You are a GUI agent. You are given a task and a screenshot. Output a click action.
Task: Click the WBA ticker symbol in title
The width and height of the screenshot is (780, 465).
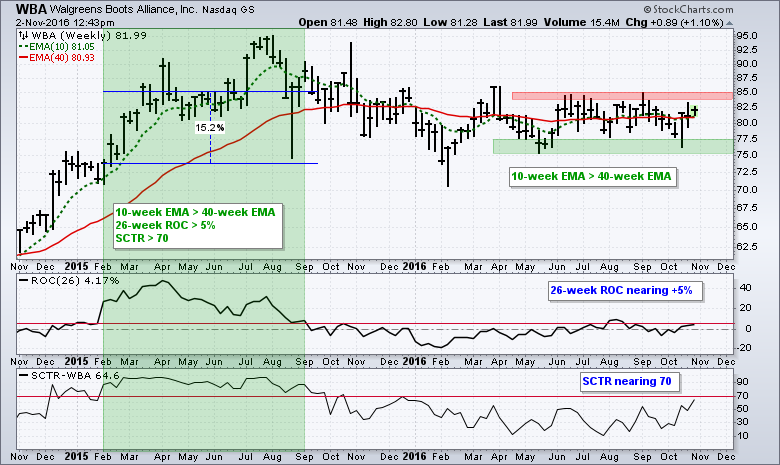(x=31, y=9)
